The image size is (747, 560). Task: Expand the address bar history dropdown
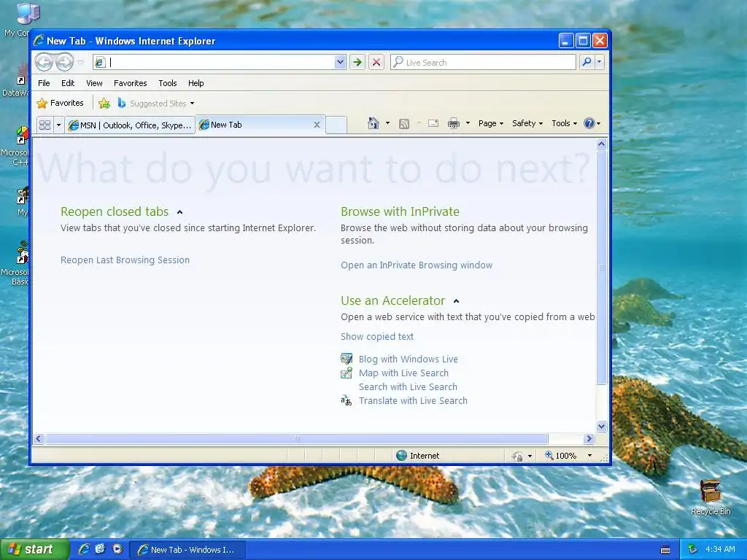[x=340, y=62]
